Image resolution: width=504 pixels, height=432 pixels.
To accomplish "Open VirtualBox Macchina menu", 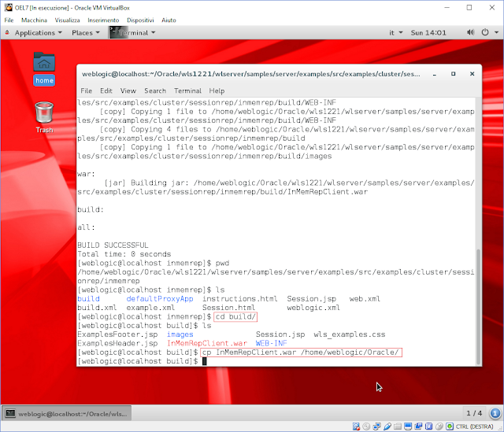I will pos(34,20).
